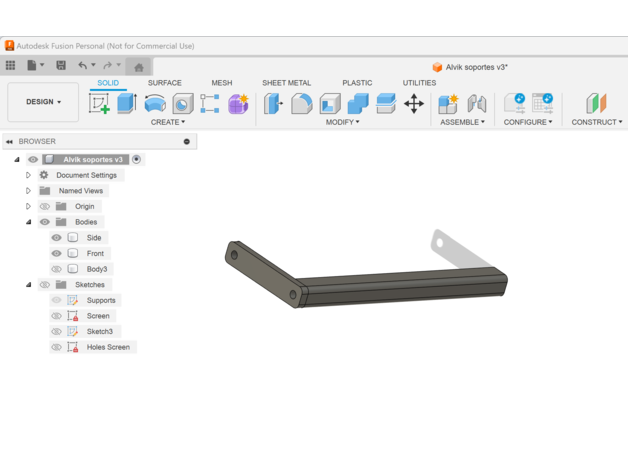Switch to the SURFACE tab
This screenshot has width=628, height=472.
(165, 83)
